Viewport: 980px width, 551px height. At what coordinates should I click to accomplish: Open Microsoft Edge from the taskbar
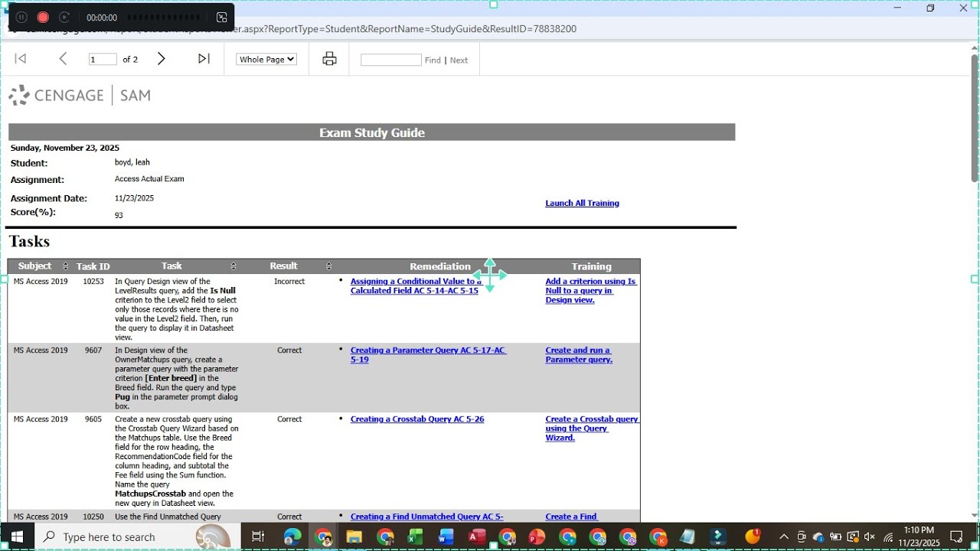pyautogui.click(x=292, y=536)
